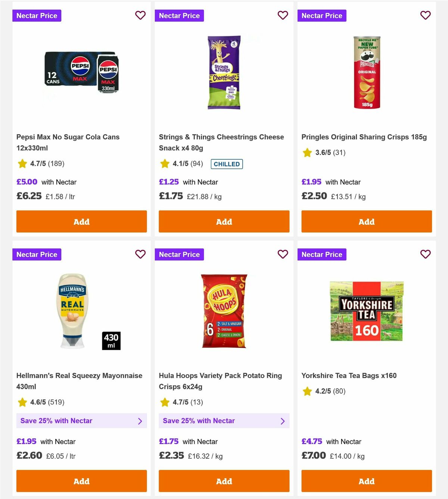The image size is (448, 499).
Task: Click the star rating icon for Cheestrings
Action: click(x=164, y=163)
